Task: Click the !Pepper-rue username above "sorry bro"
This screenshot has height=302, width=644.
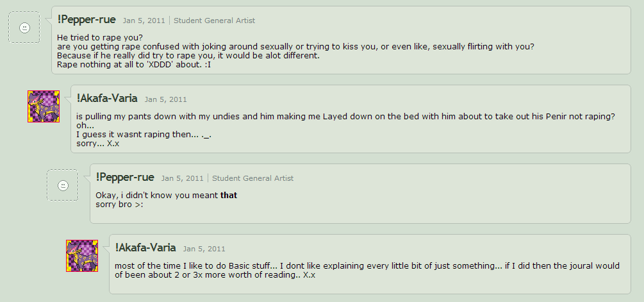Action: point(125,178)
